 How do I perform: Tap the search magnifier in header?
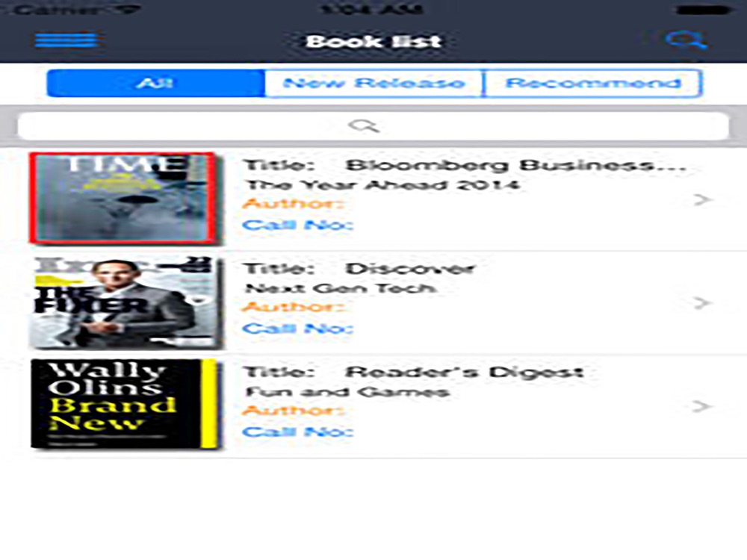(686, 40)
